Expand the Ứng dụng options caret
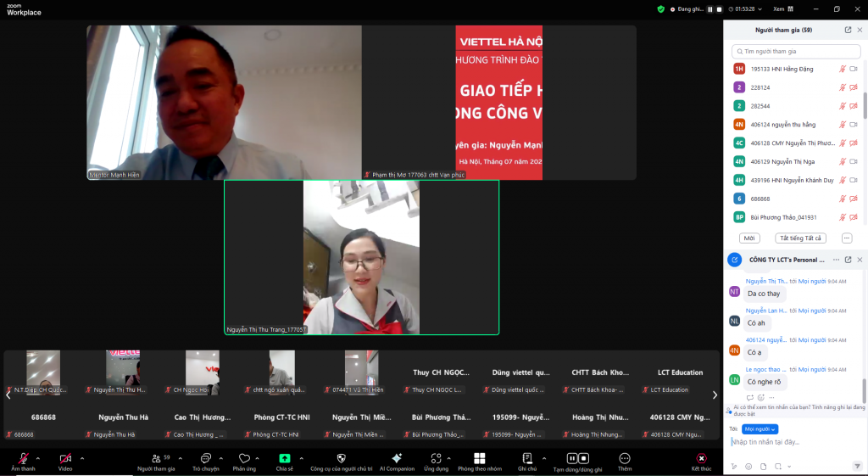This screenshot has width=868, height=476. [x=448, y=458]
